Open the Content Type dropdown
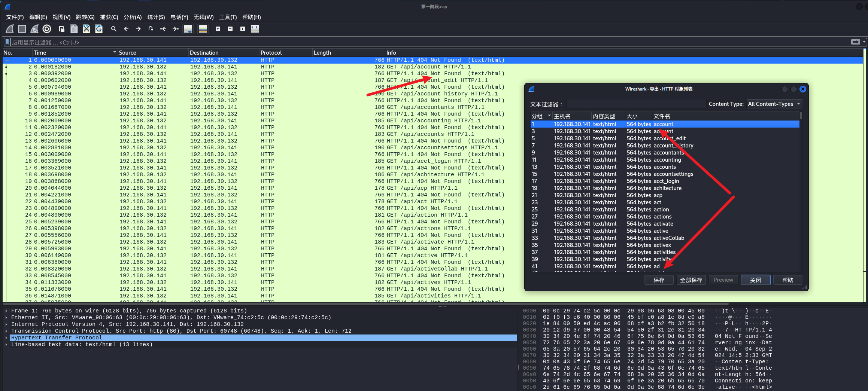 click(774, 104)
